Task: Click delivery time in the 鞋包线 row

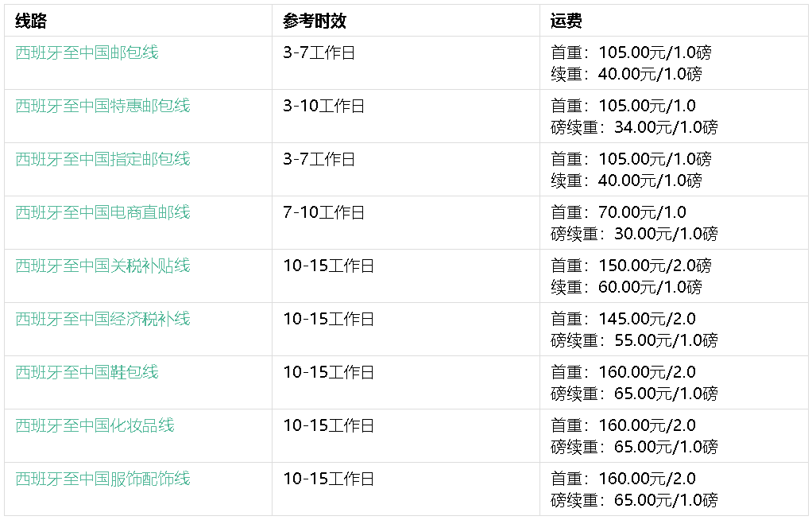Action: point(328,372)
